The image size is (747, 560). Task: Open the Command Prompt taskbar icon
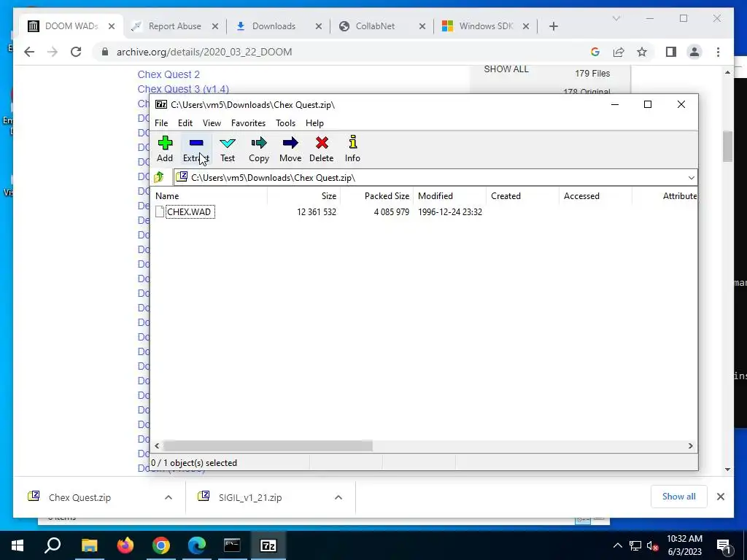(232, 545)
